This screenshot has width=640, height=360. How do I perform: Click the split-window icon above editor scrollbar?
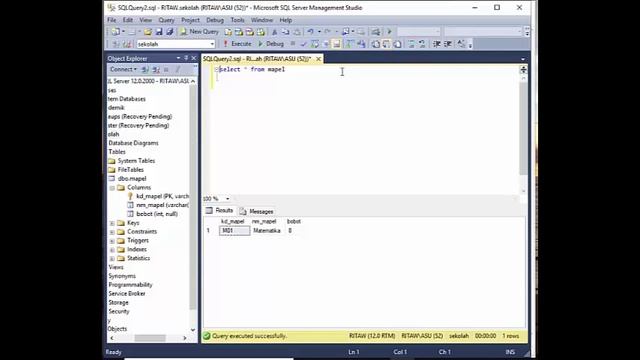click(523, 70)
